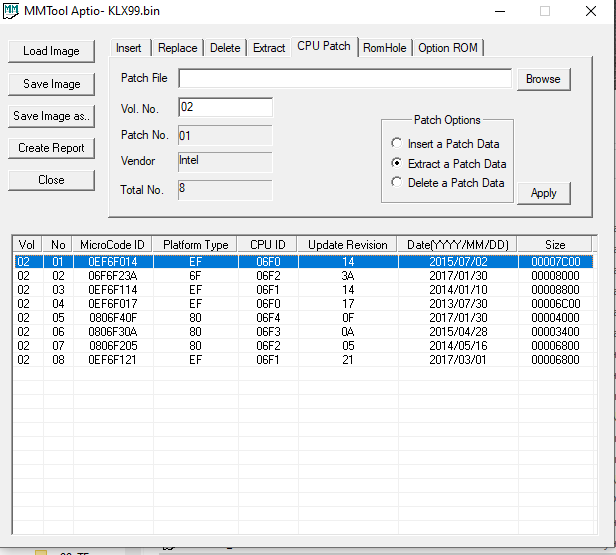
Task: Switch to the Insert tab
Action: pos(128,48)
